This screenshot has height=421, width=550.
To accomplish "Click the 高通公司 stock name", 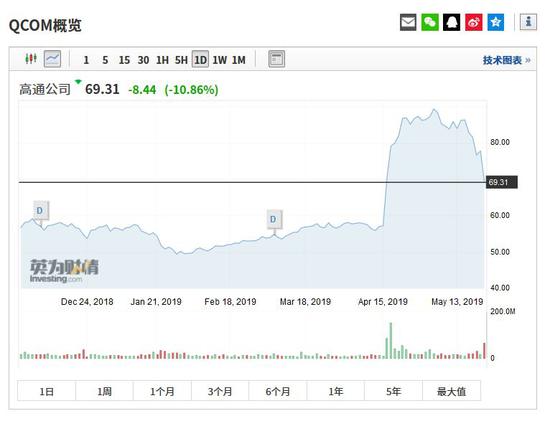I will click(45, 89).
